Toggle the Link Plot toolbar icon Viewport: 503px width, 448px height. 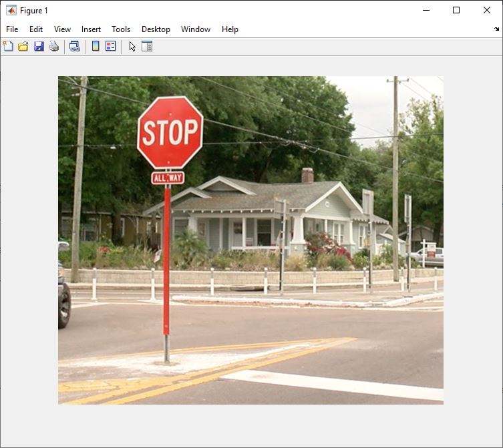(x=75, y=46)
